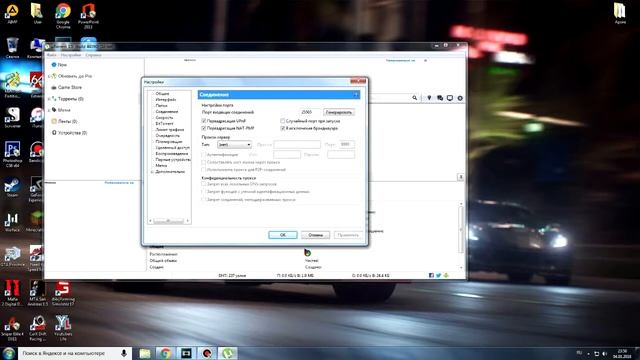Open the Справка menu in uTorrent
The width and height of the screenshot is (640, 360).
93,55
